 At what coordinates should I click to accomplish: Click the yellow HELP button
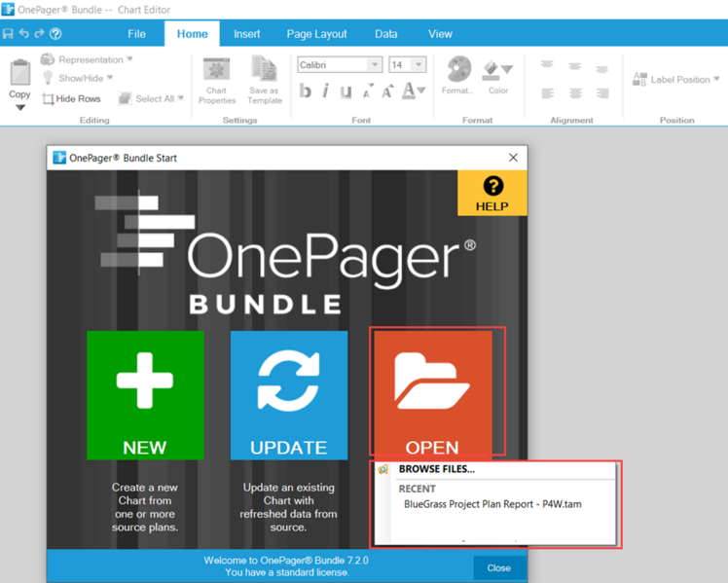tap(492, 193)
